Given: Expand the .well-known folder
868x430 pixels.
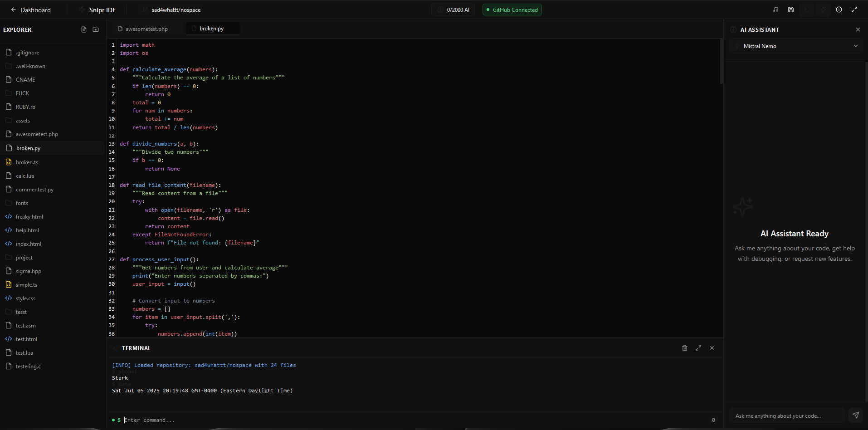Looking at the screenshot, I should (53, 66).
